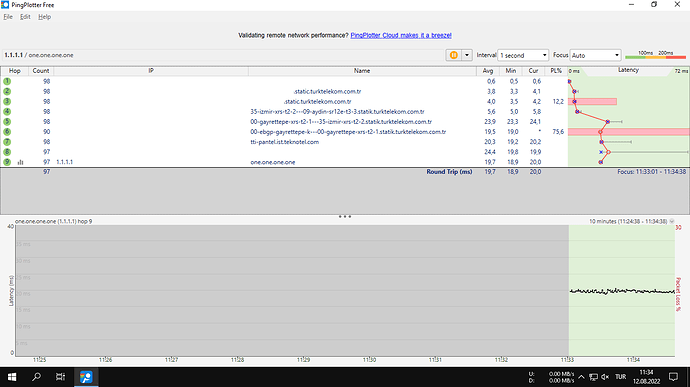The image size is (690, 387).
Task: Toggle the graph bars icon on hop 9
Action: (20, 162)
